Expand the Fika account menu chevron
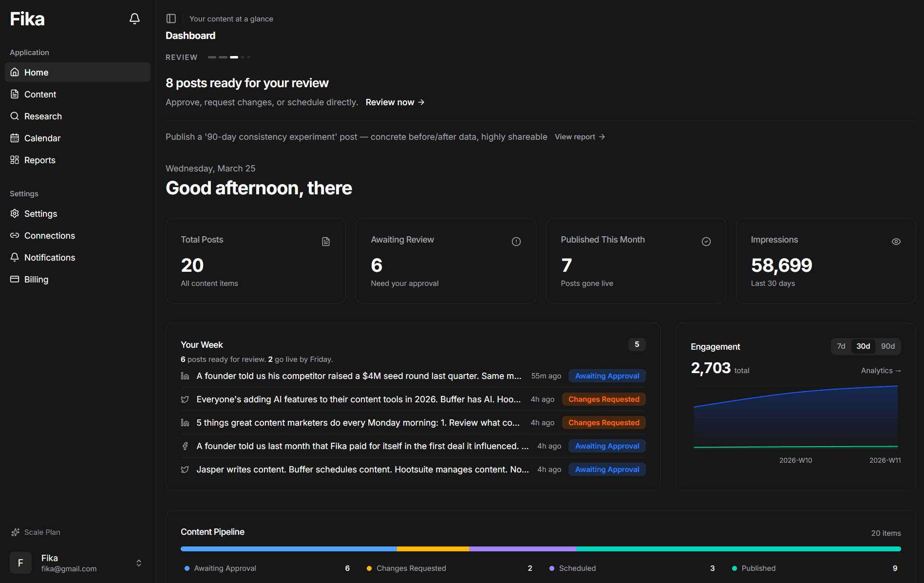Image resolution: width=924 pixels, height=583 pixels. (x=139, y=563)
